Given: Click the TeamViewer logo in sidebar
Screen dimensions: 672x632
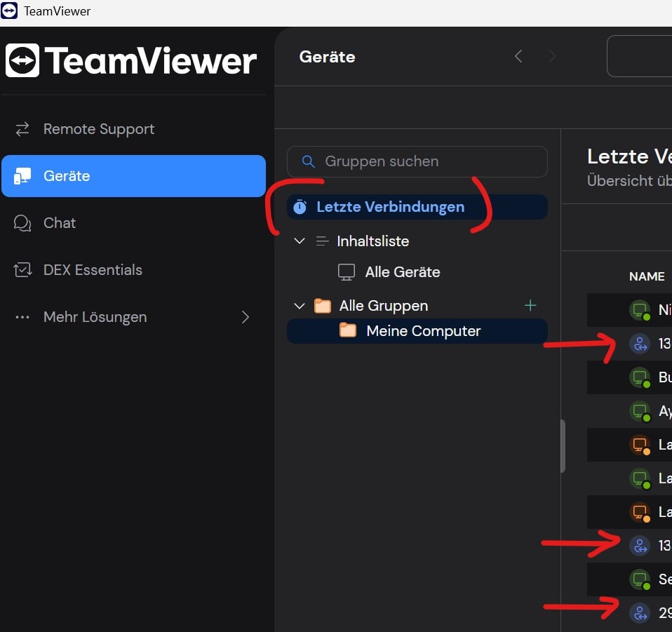Looking at the screenshot, I should tap(130, 60).
